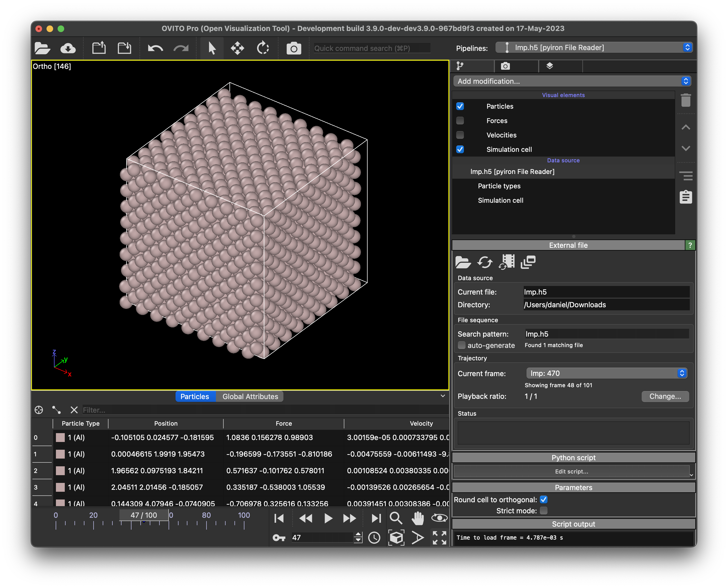This screenshot has width=728, height=588.
Task: Open the rendering tab with camera icon
Action: (x=505, y=66)
